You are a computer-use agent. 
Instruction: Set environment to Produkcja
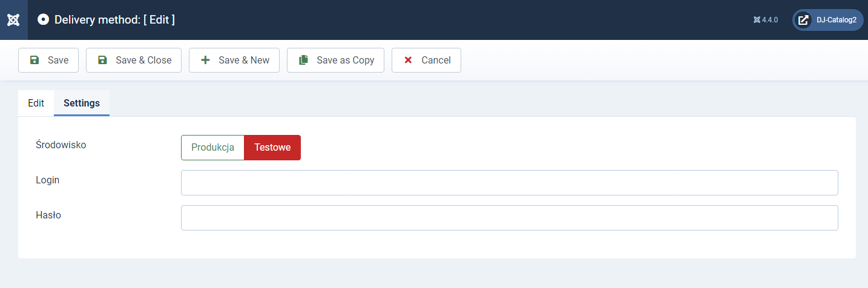point(212,148)
